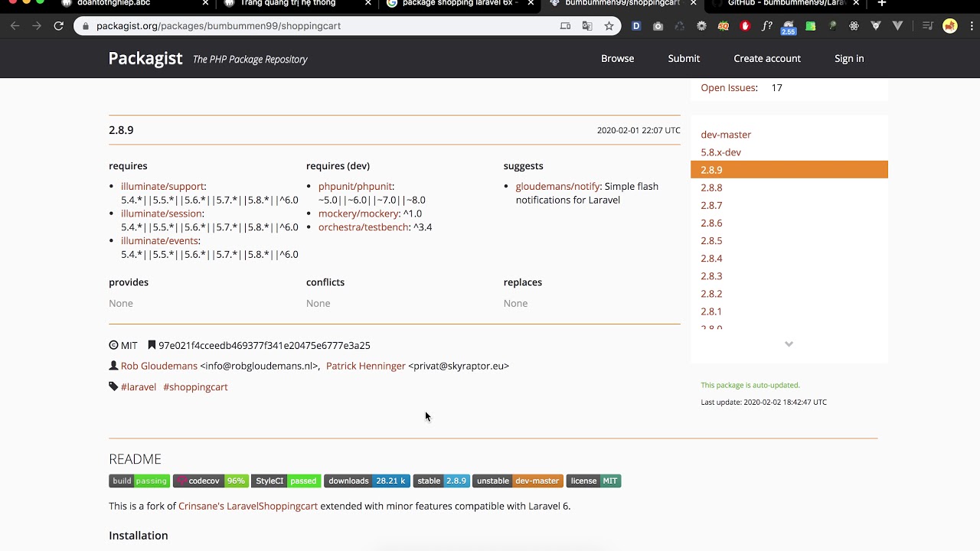Open the Open Issues link
Image resolution: width=980 pixels, height=551 pixels.
(x=729, y=88)
